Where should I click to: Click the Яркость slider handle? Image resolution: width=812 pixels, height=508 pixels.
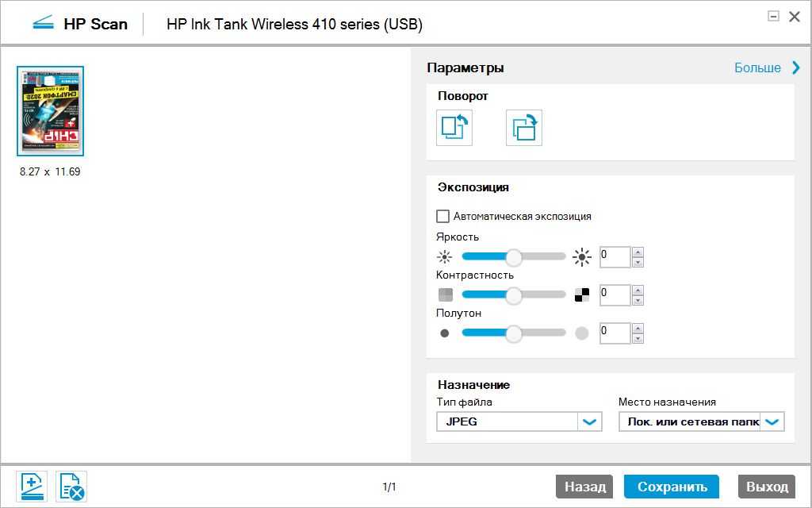(514, 257)
